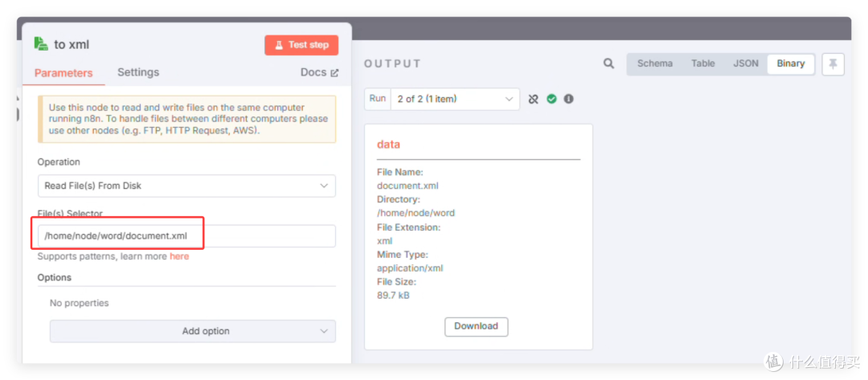Expand the Add option dropdown
This screenshot has width=868, height=380.
[x=193, y=331]
